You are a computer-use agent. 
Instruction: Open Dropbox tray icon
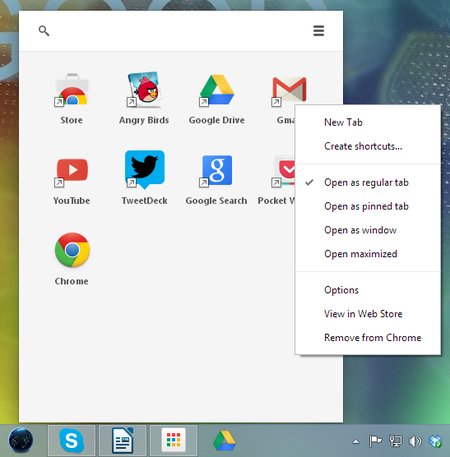pyautogui.click(x=435, y=441)
